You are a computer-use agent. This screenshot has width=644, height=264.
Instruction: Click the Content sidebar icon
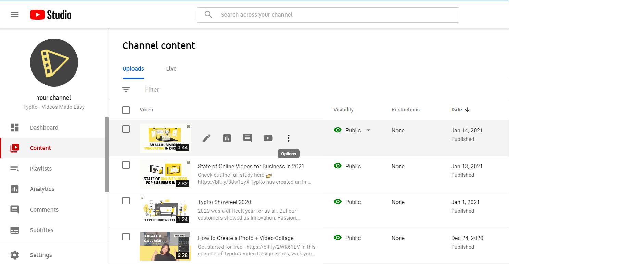click(x=15, y=148)
